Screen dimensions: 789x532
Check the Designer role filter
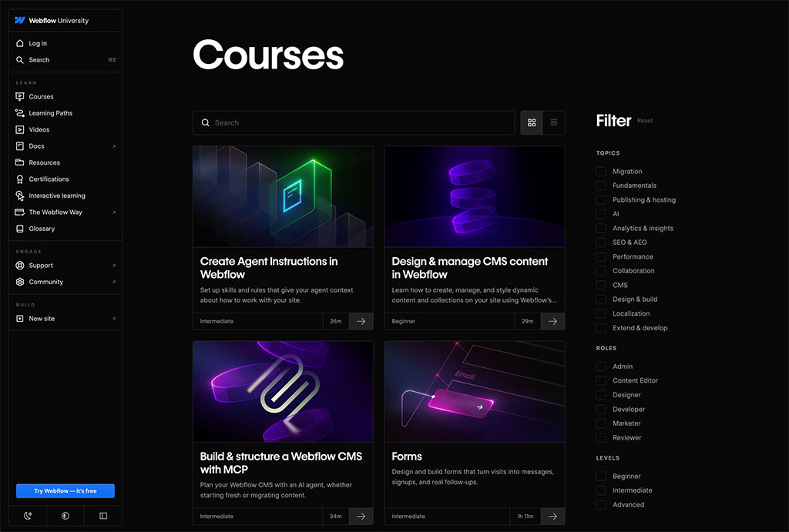click(601, 395)
